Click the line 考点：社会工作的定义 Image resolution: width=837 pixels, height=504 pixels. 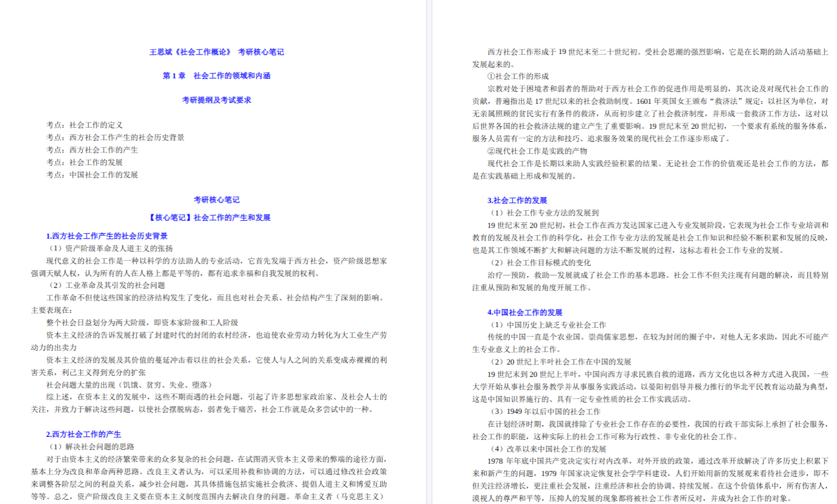pos(84,125)
